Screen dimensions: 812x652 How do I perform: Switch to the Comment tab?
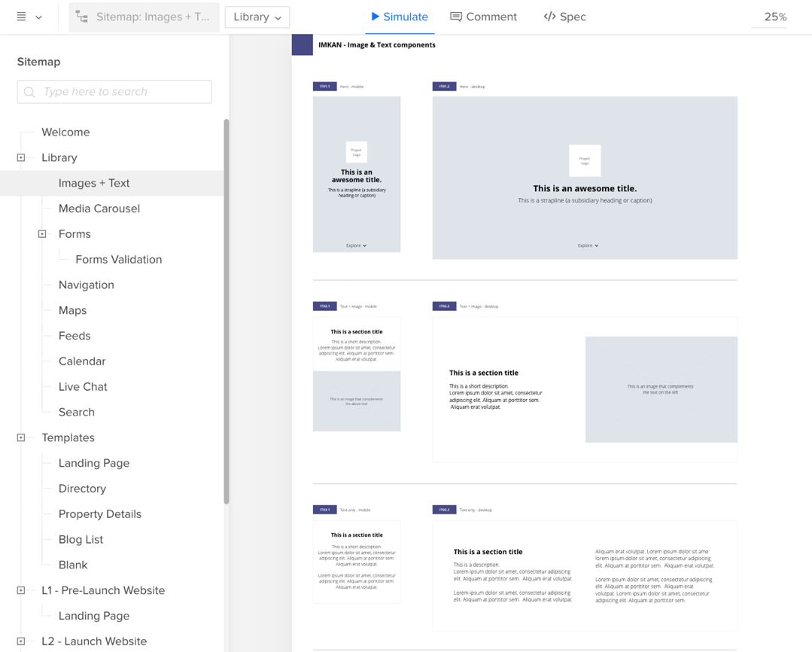click(484, 17)
